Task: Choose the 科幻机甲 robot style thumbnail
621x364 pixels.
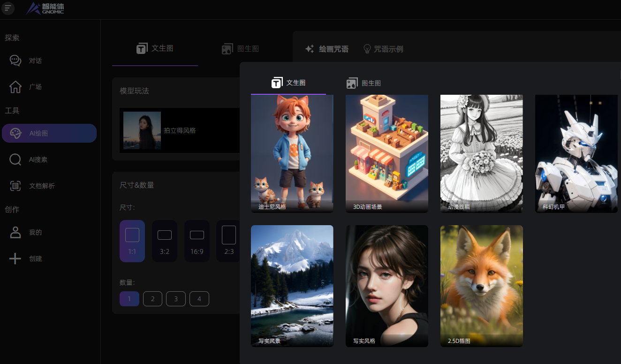Action: (x=576, y=153)
